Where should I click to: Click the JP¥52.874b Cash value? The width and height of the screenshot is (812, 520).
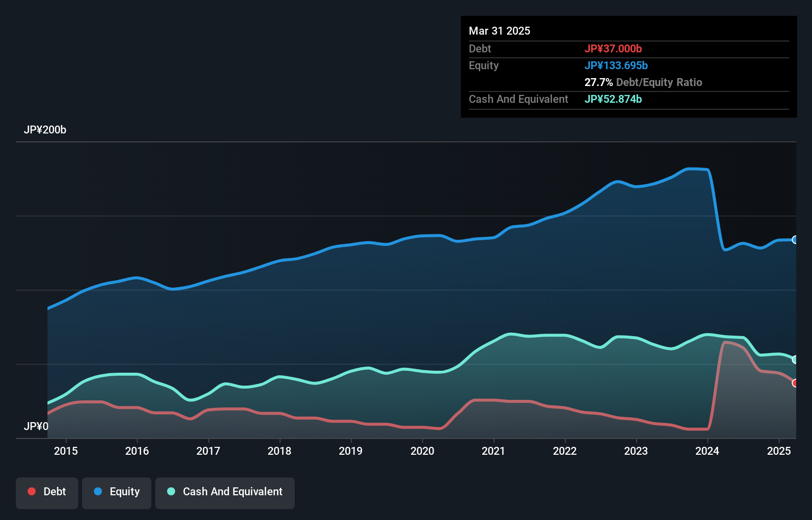[x=613, y=99]
